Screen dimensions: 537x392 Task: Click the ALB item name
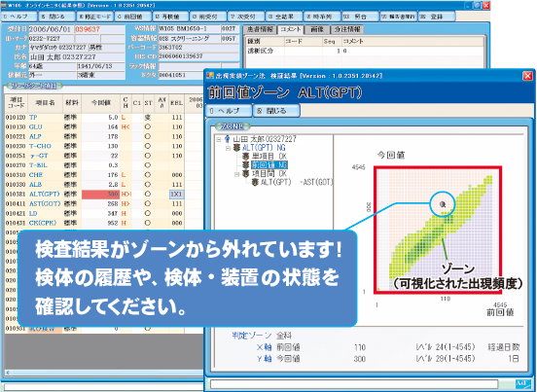(x=35, y=185)
